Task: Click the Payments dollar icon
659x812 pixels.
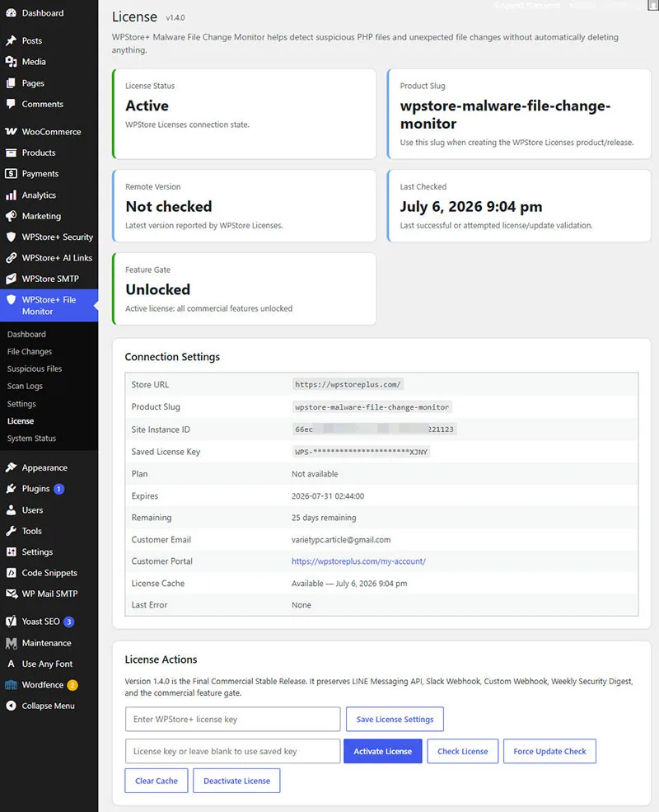Action: click(11, 173)
